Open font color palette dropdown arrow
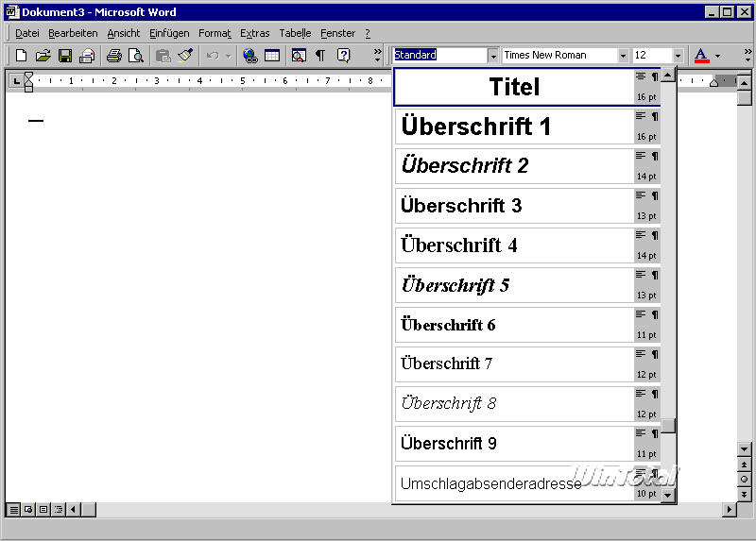 point(717,56)
